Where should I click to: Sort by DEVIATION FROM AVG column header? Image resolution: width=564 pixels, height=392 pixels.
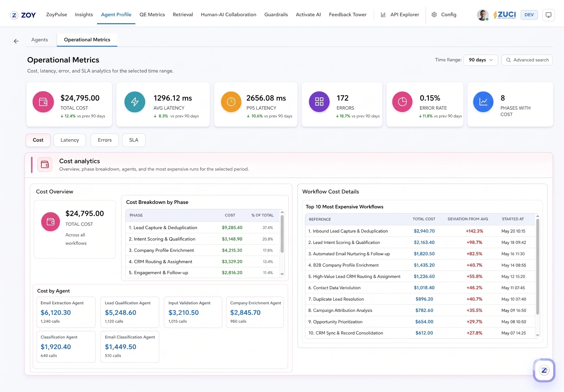[468, 219]
